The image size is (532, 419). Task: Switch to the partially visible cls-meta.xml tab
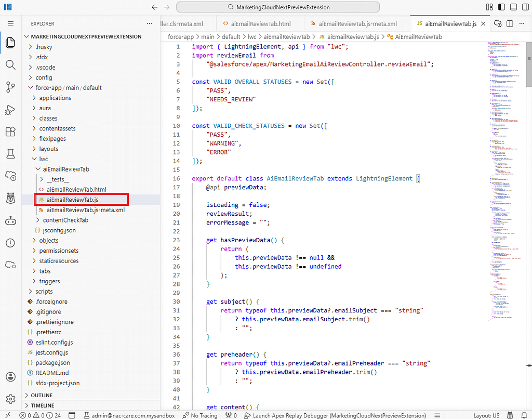(x=188, y=24)
